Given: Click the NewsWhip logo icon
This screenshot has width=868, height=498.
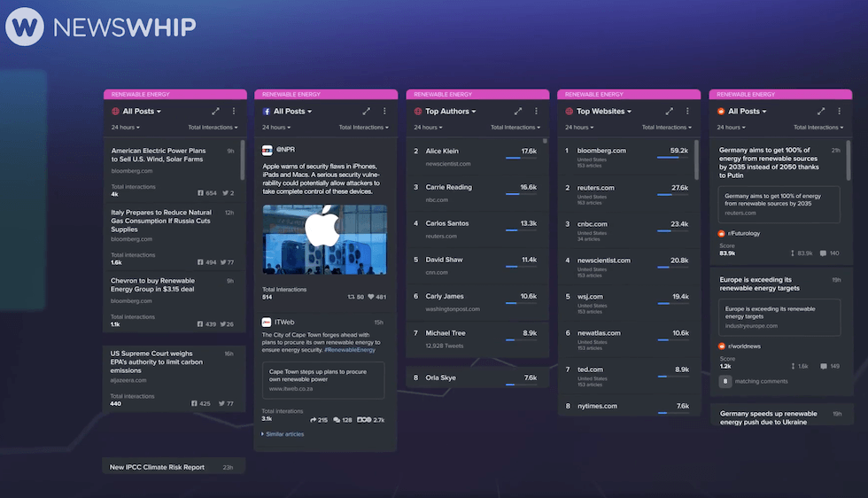Looking at the screenshot, I should (25, 27).
